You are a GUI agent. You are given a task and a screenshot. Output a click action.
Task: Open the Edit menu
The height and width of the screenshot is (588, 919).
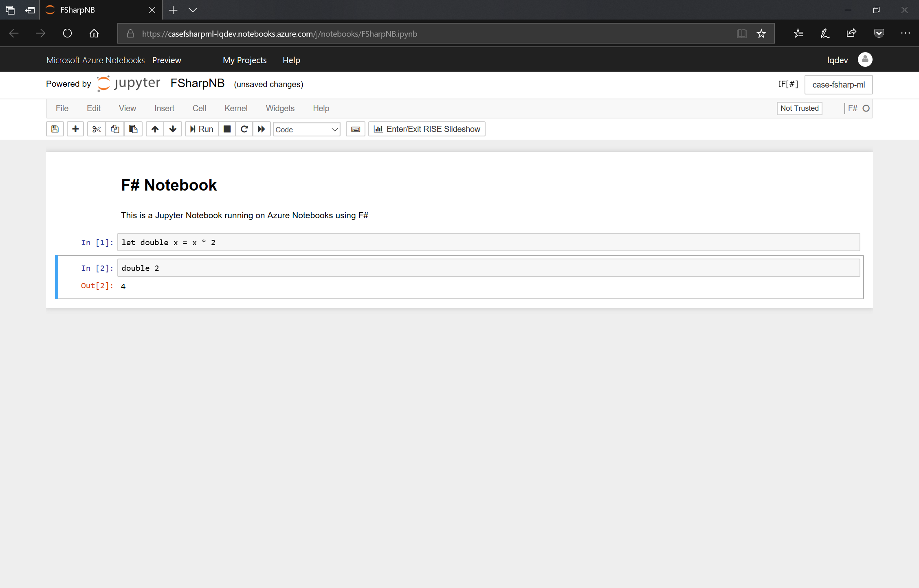point(94,108)
